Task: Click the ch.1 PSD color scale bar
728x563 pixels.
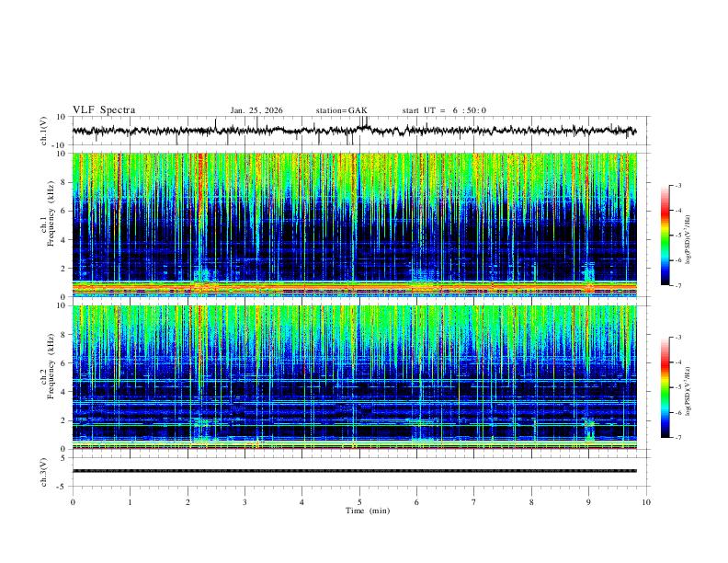Action: pos(665,236)
